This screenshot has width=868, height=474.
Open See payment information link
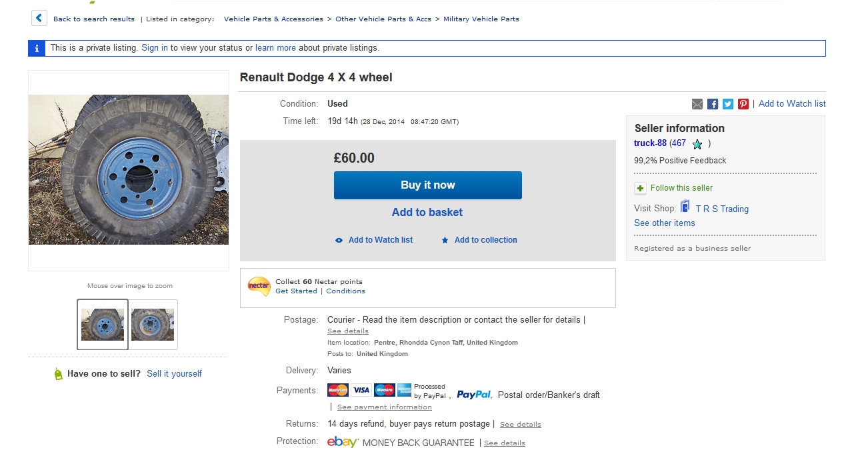click(384, 407)
